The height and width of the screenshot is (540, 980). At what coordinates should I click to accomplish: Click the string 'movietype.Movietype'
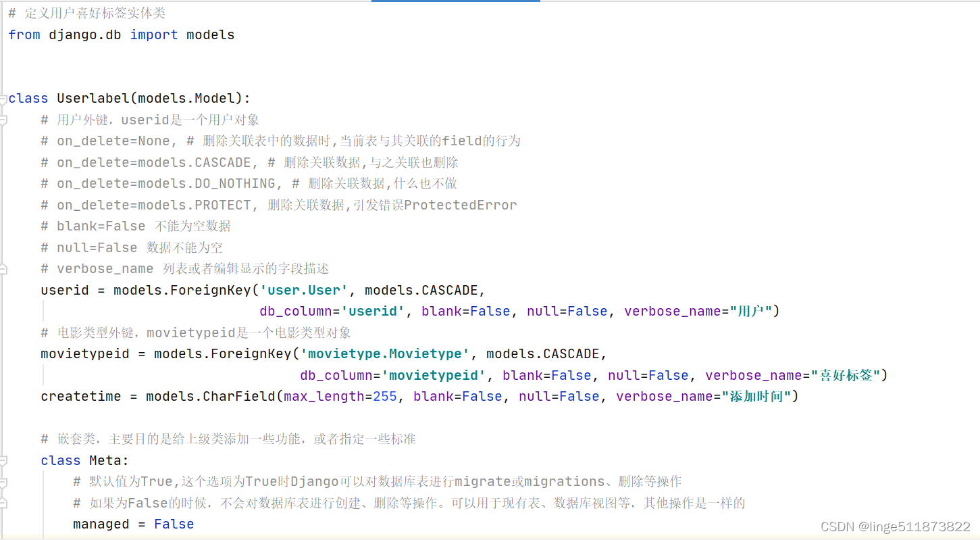point(385,354)
